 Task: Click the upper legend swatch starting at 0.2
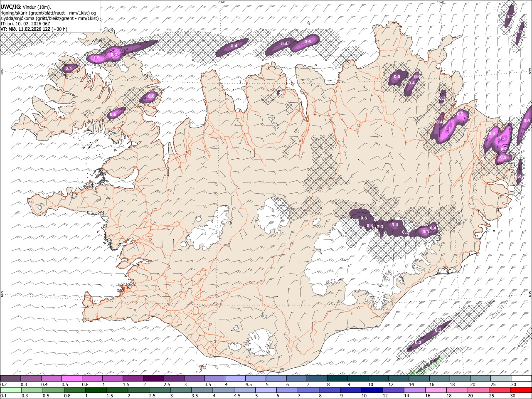(x=10, y=379)
